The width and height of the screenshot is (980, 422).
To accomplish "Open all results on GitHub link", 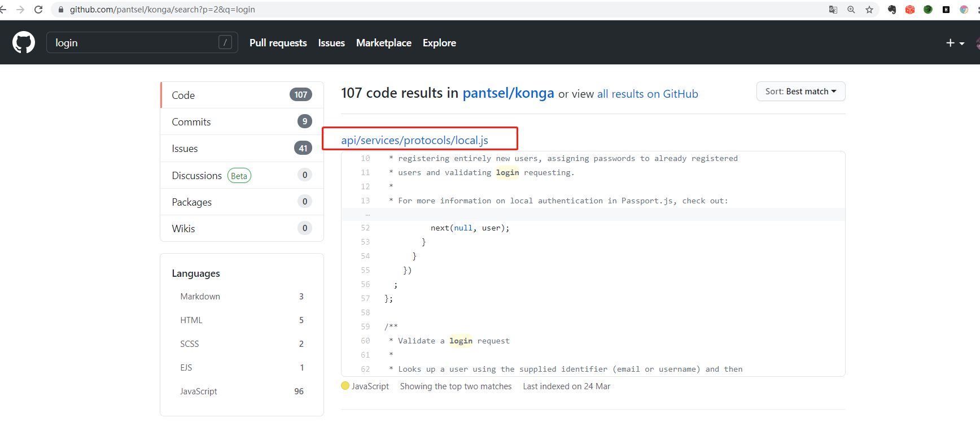I will (x=648, y=94).
